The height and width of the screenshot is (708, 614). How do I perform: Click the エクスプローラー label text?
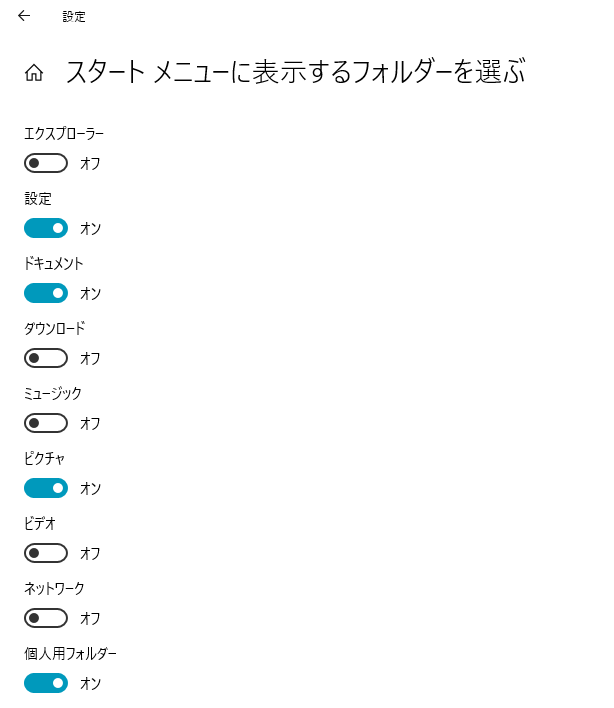pos(64,134)
